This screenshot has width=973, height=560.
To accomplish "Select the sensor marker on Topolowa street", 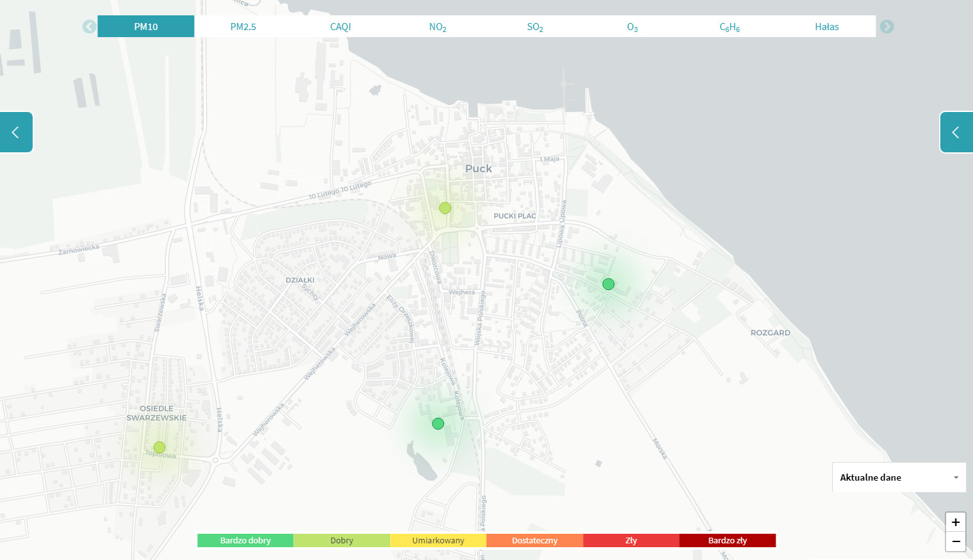I will click(x=159, y=447).
